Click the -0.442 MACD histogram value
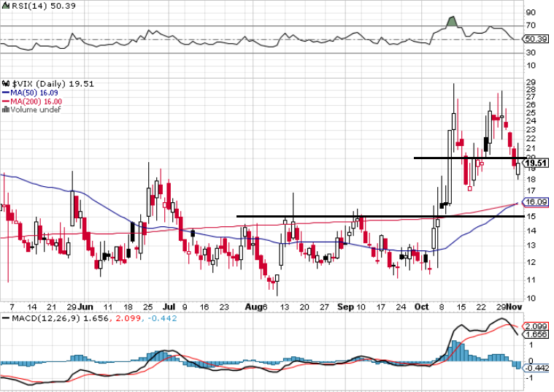The image size is (554, 392). click(537, 368)
